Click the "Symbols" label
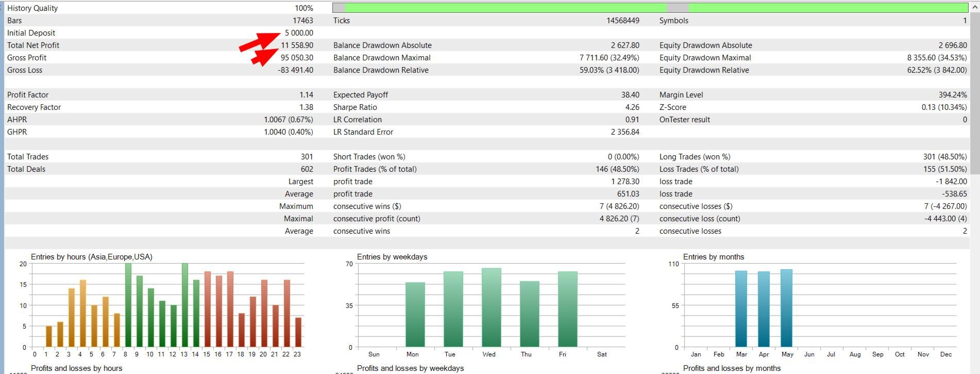 click(x=674, y=21)
